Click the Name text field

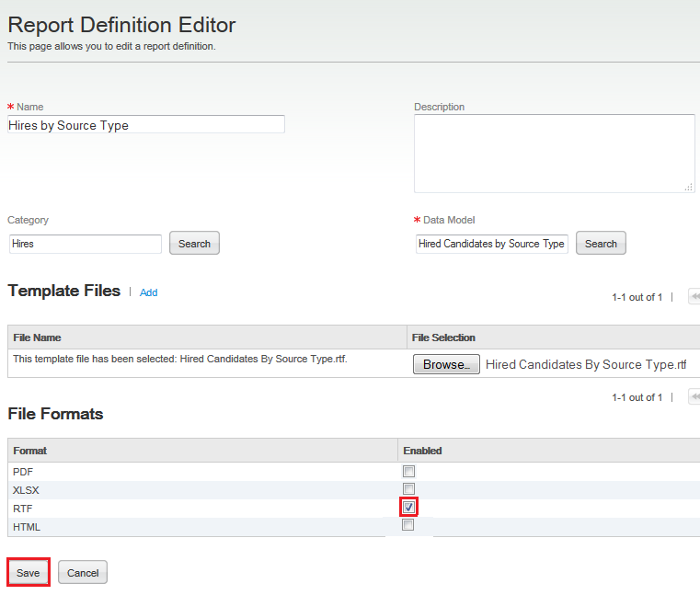point(146,125)
